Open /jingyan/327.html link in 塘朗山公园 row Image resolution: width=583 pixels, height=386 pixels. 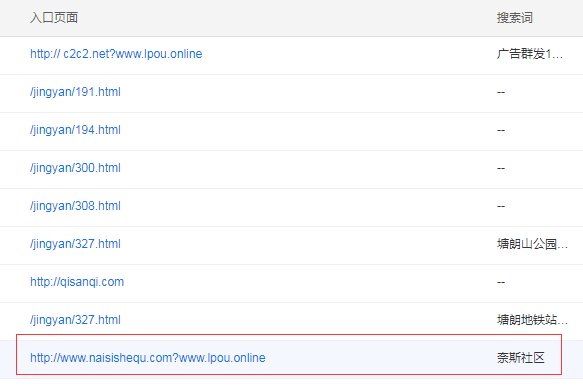pyautogui.click(x=75, y=244)
